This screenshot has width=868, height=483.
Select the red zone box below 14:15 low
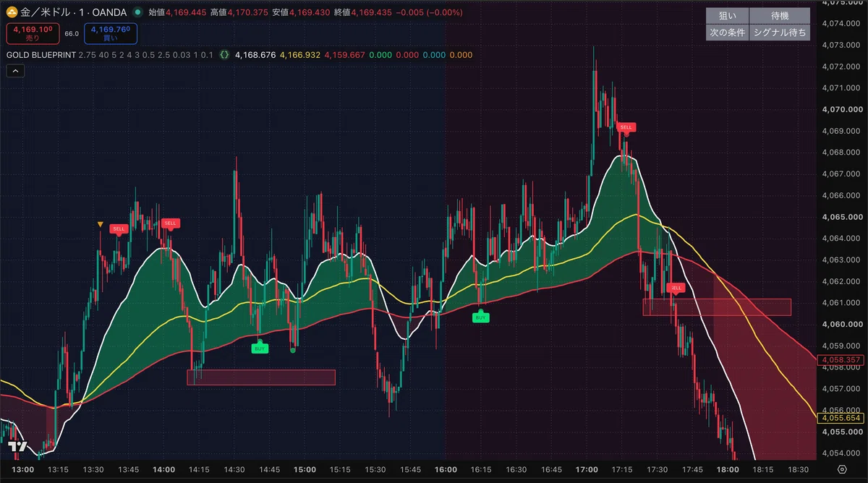point(261,377)
